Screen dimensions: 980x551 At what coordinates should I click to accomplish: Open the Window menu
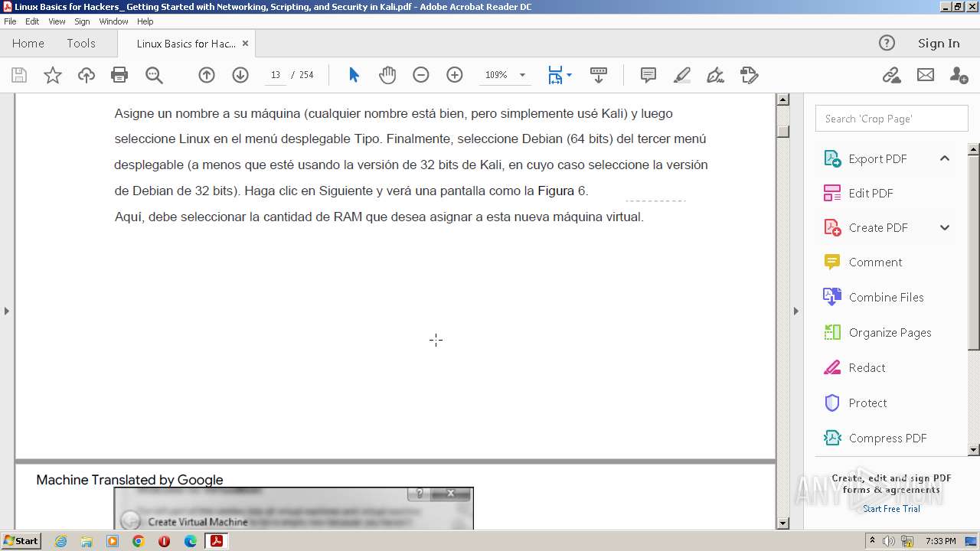[113, 21]
